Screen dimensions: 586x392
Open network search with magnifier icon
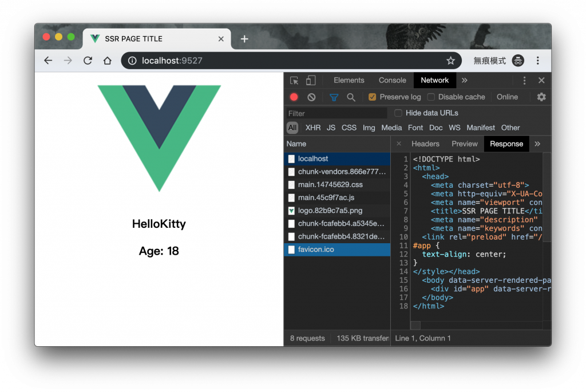(351, 97)
